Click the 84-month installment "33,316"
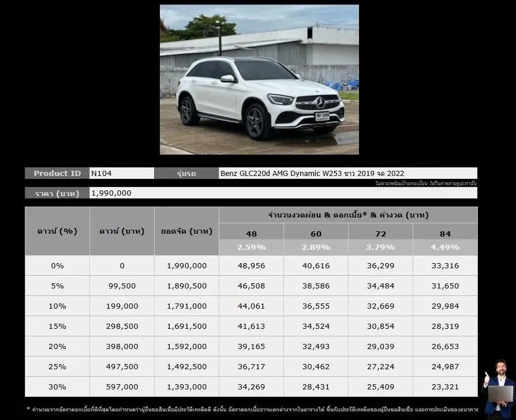516x420 pixels. click(x=445, y=266)
